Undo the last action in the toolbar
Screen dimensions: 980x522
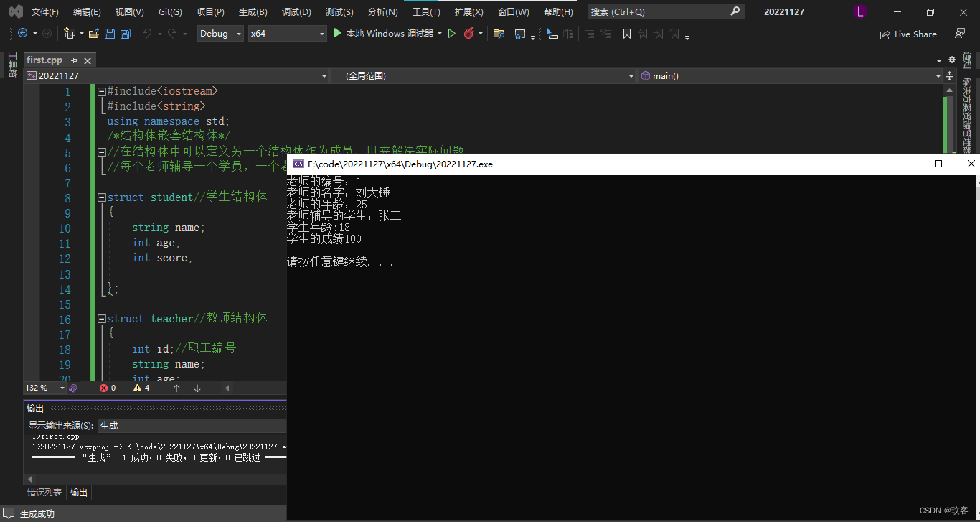(147, 33)
